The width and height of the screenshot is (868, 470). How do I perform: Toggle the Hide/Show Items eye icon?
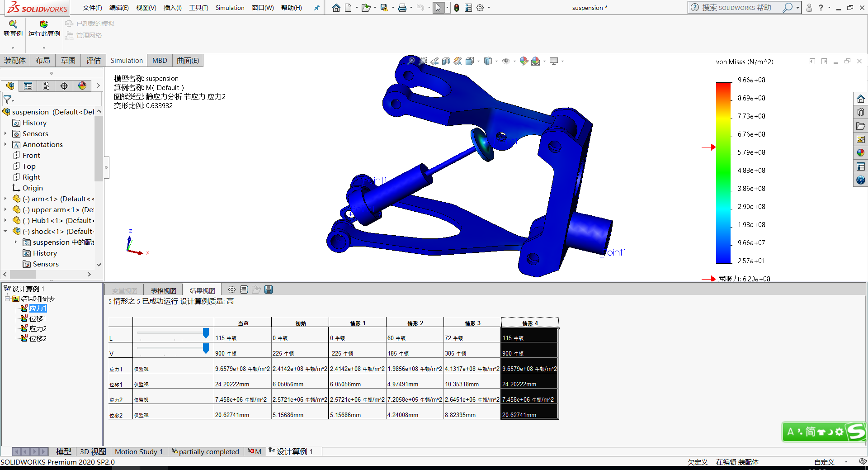coord(506,61)
